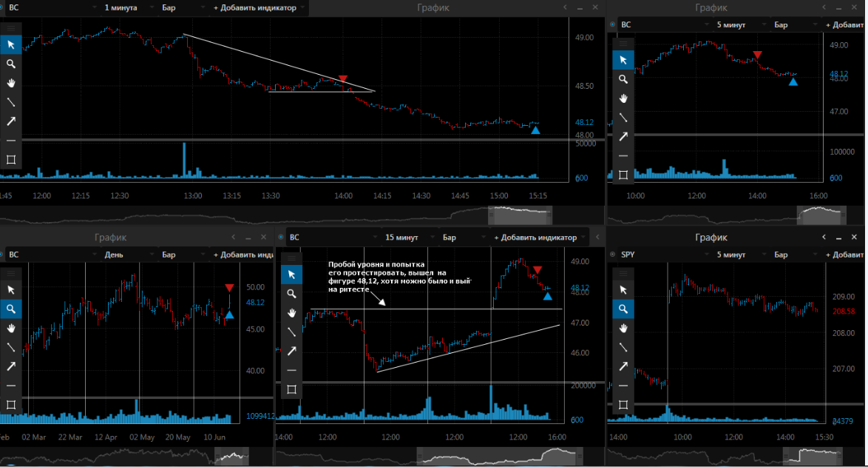Choose the rectangle tool in SPY chart toolbar
The width and height of the screenshot is (868, 467).
[x=623, y=404]
